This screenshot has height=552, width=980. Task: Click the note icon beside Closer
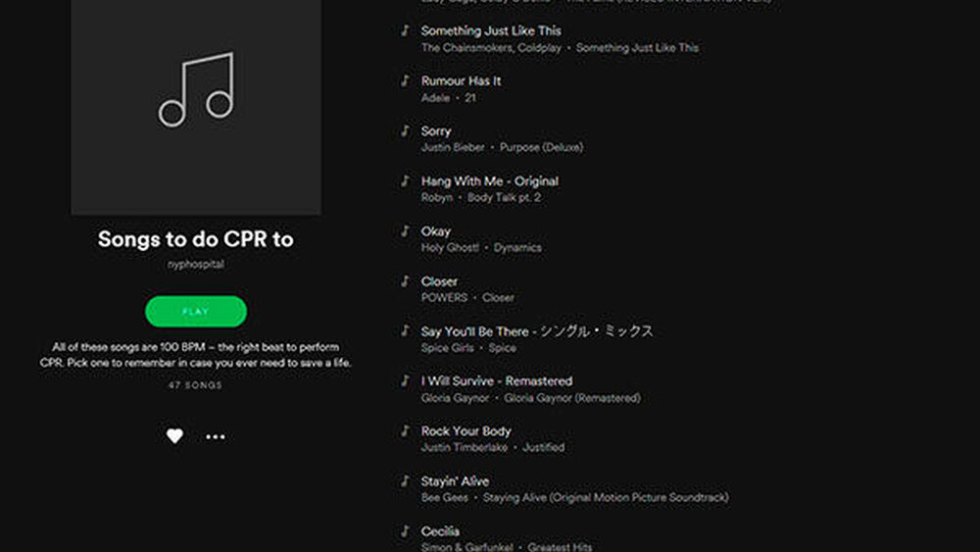coord(405,280)
